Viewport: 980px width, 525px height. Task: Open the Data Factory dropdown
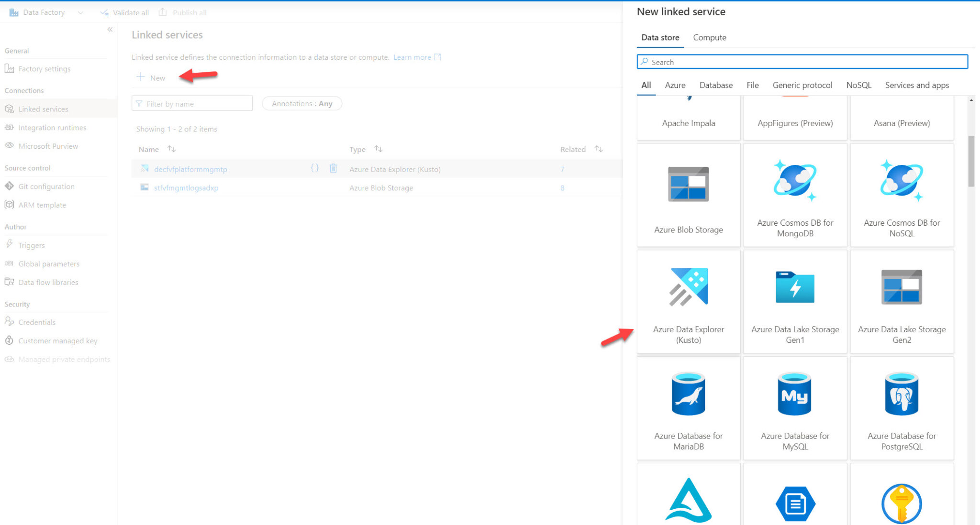tap(80, 13)
